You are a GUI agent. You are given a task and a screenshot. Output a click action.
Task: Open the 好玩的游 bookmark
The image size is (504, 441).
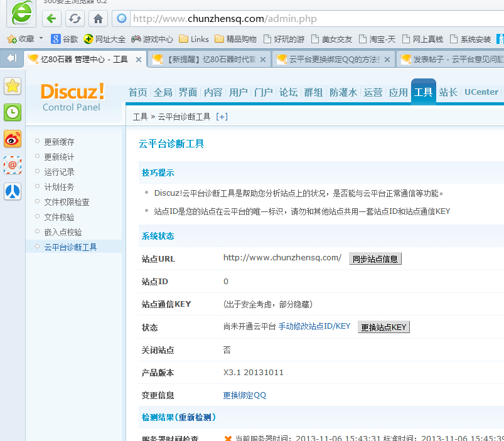tap(284, 39)
